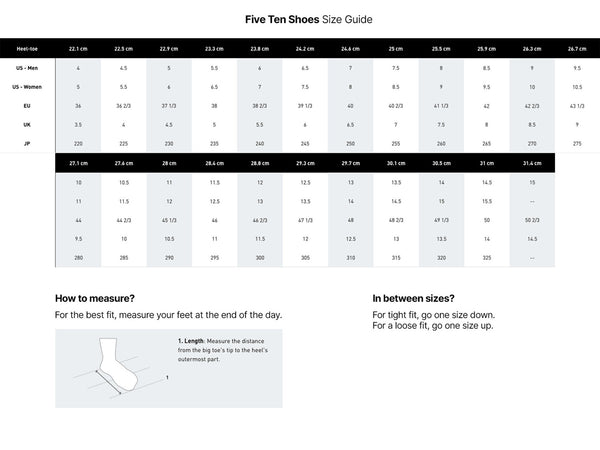
Task: Click the JP size 275 cell
Action: (577, 144)
